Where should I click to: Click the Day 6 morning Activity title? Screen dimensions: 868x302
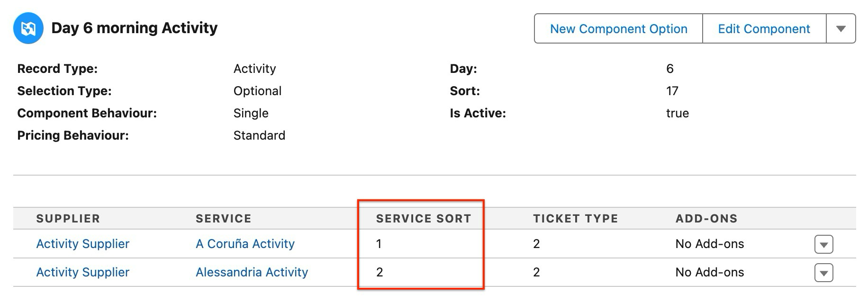(x=135, y=28)
